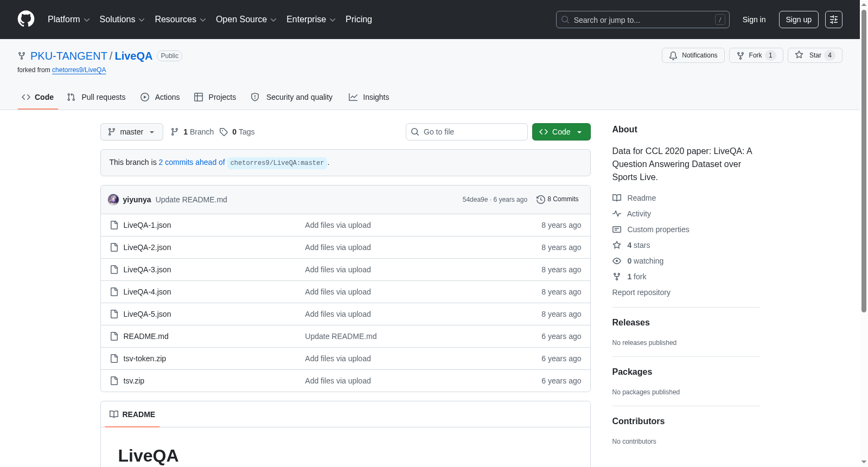The height and width of the screenshot is (467, 868).
Task: Click the file icon for tsv.zip
Action: click(x=114, y=381)
